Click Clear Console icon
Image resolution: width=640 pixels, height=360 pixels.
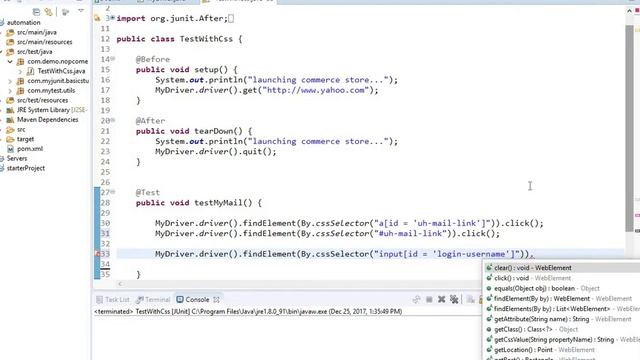[x=471, y=300]
